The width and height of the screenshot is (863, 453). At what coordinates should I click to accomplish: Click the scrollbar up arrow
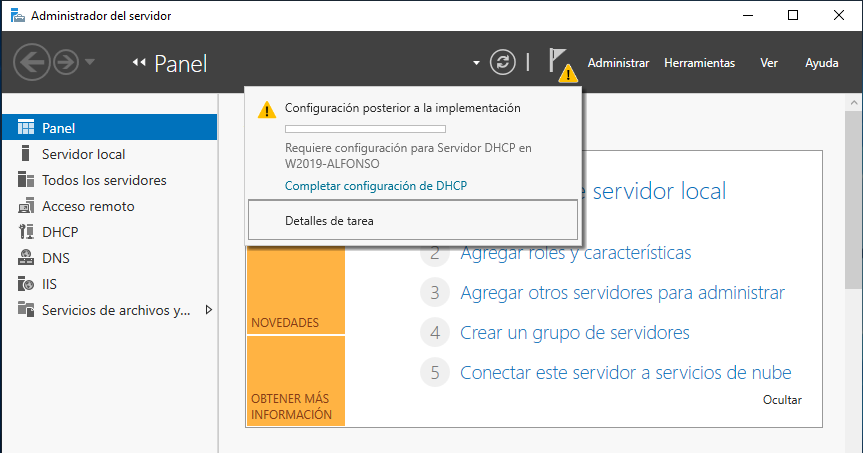point(854,102)
